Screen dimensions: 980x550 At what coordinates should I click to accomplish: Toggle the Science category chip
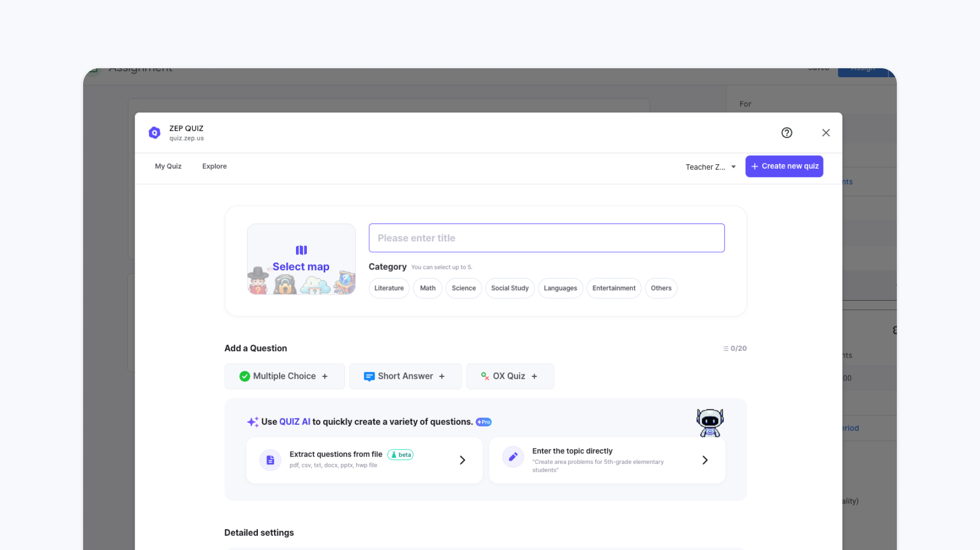coord(463,288)
